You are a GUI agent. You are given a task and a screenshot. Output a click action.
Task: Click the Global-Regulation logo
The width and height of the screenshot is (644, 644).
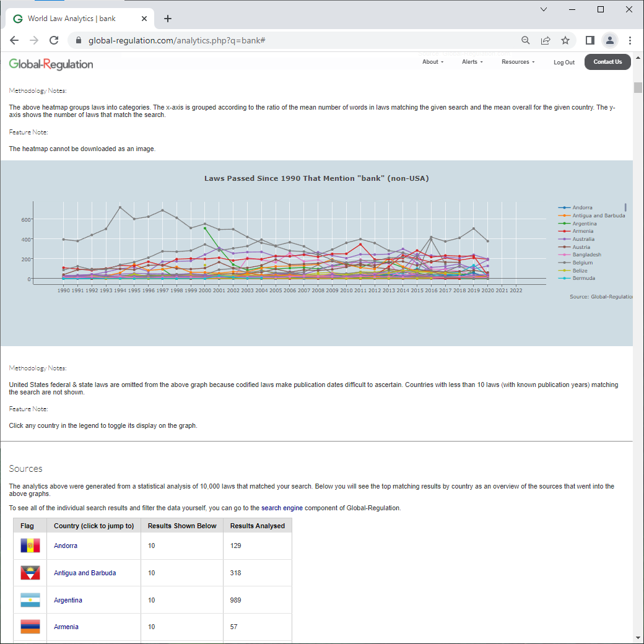click(51, 64)
